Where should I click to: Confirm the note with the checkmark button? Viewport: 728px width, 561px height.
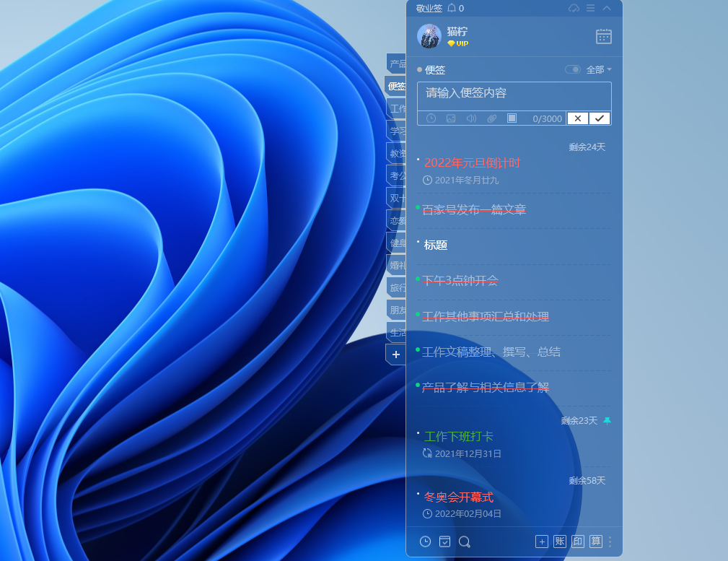pyautogui.click(x=600, y=118)
